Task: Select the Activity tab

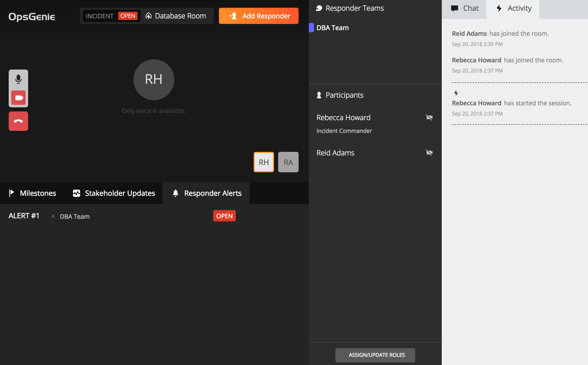Action: [513, 8]
